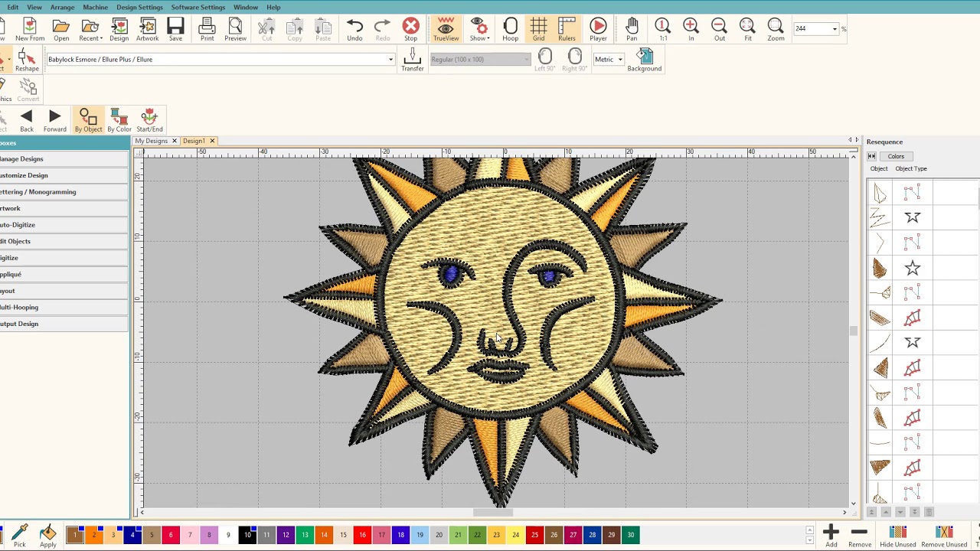Launch the stitch Player
980x551 pixels.
click(x=598, y=30)
